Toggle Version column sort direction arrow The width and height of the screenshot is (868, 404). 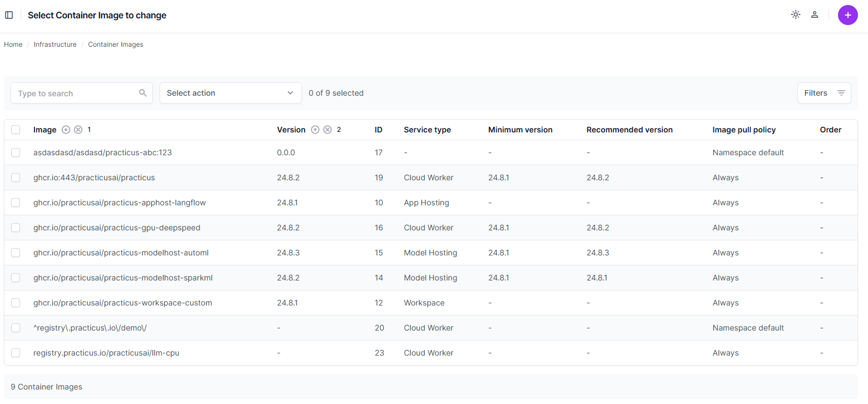pyautogui.click(x=315, y=130)
